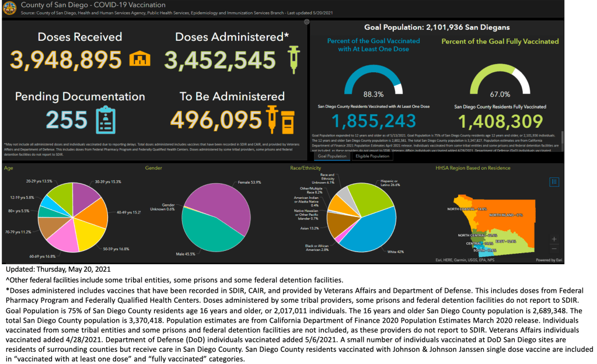Expand the doses panel using the corner icon

(x=306, y=22)
